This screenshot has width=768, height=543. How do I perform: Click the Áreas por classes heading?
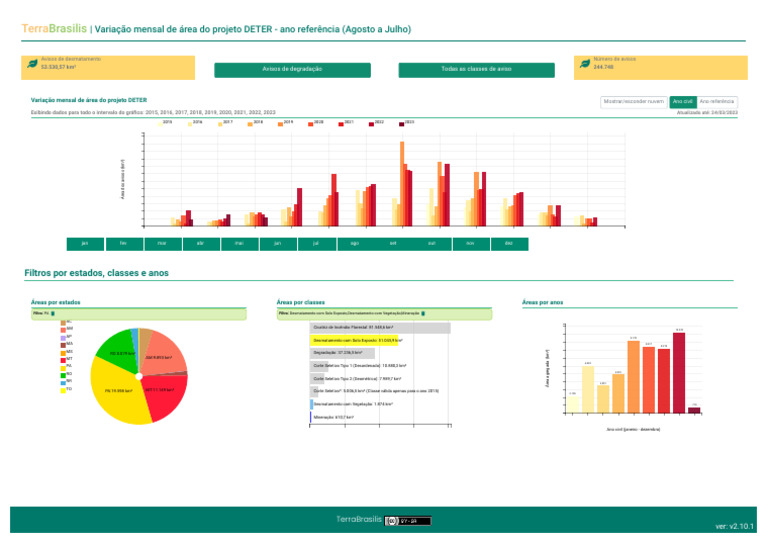pos(301,303)
